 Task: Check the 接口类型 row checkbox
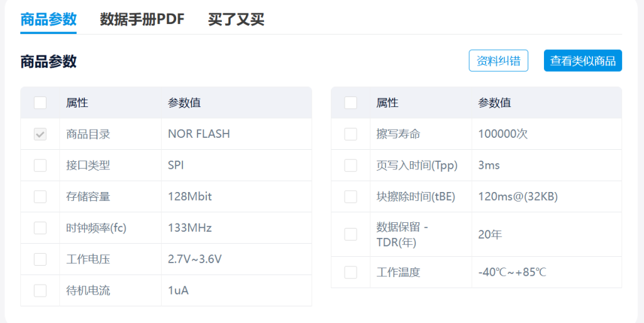click(40, 166)
